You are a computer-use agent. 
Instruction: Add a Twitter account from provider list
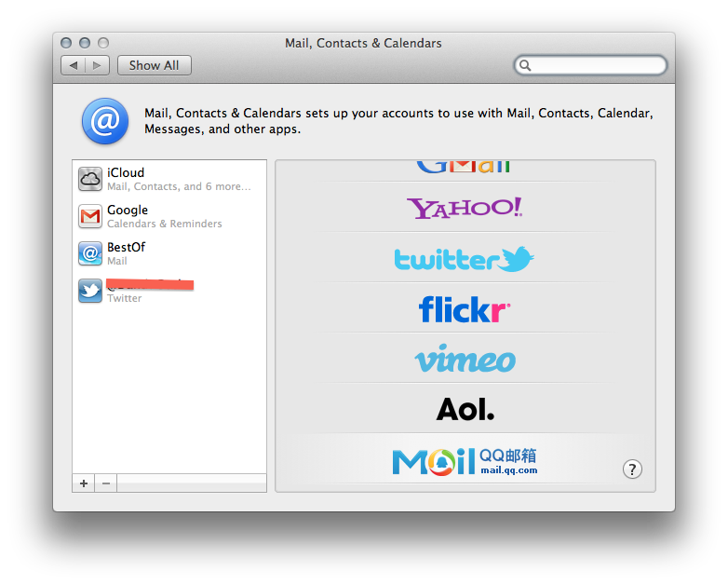tap(465, 258)
